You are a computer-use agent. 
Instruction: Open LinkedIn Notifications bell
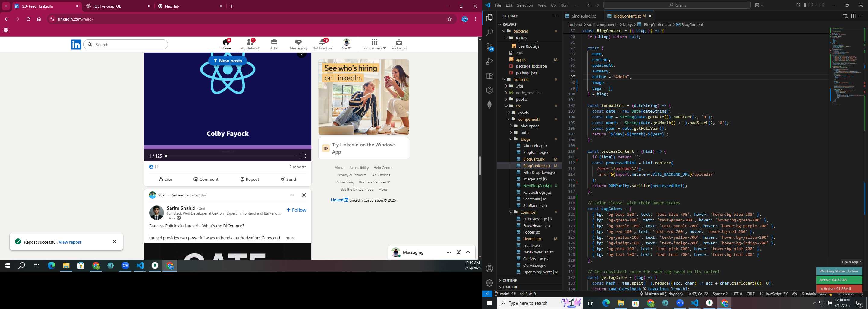[x=322, y=44]
